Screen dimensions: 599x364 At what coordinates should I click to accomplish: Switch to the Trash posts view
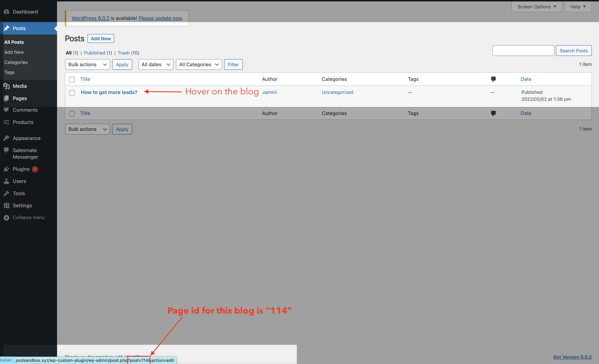point(124,53)
